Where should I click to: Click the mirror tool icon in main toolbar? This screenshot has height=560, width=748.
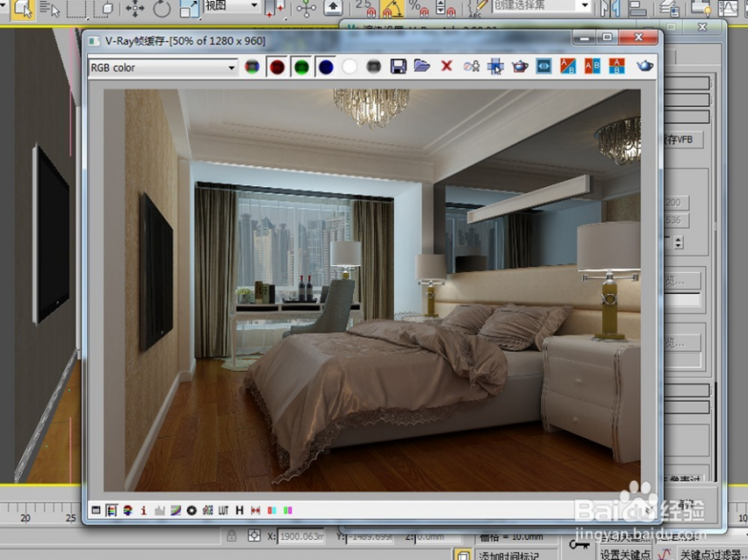coord(611,8)
